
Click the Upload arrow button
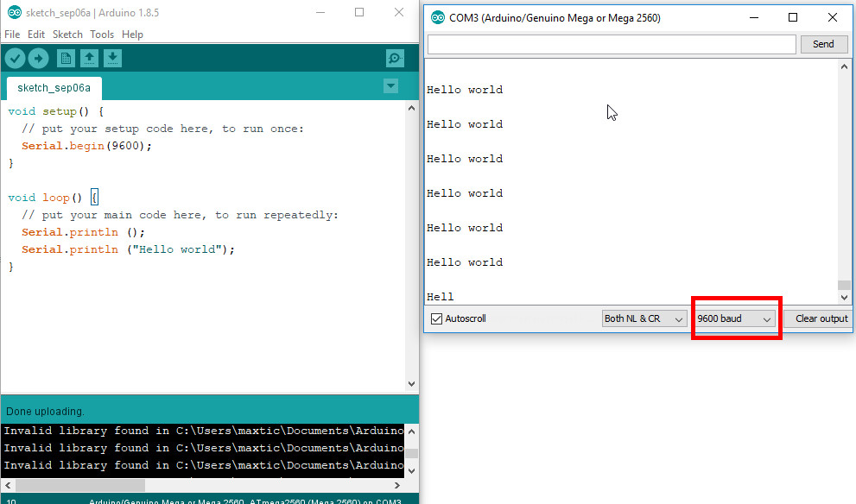pos(38,59)
